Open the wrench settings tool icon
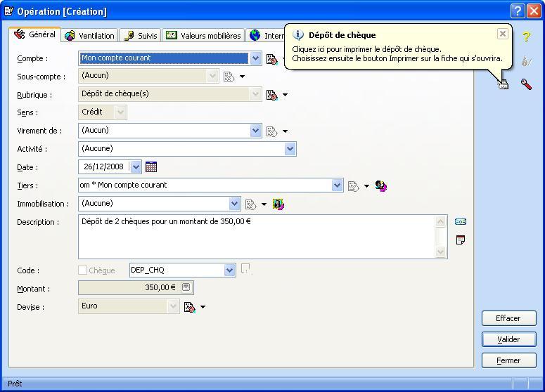This screenshot has width=545, height=392. click(526, 84)
